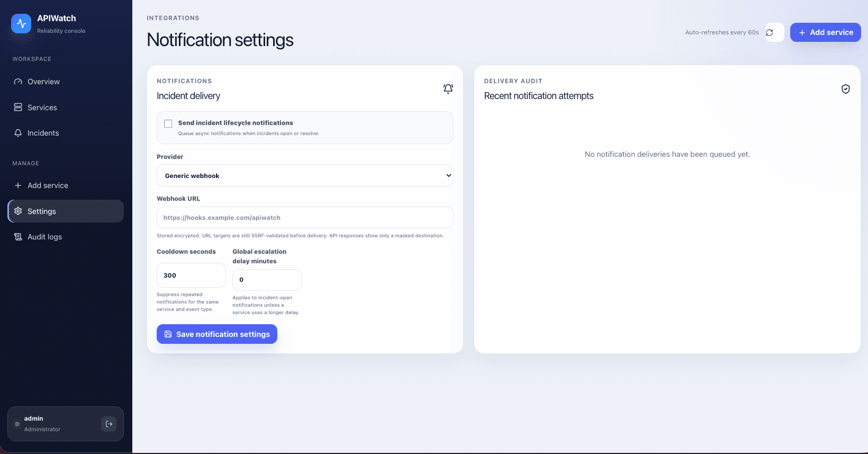868x454 pixels.
Task: Click admin's status dot
Action: [17, 424]
